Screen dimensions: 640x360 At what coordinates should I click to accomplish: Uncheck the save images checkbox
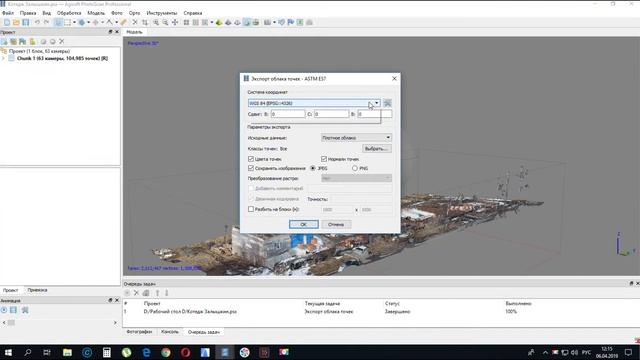251,168
